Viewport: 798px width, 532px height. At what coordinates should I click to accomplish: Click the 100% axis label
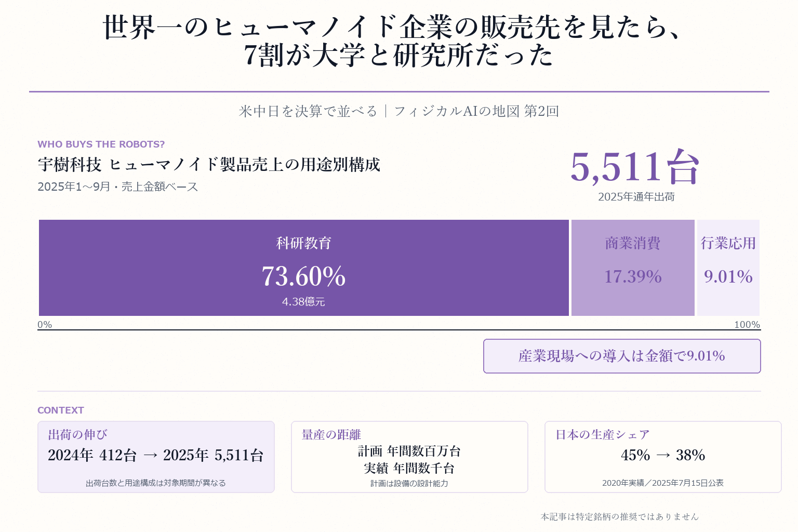(747, 325)
